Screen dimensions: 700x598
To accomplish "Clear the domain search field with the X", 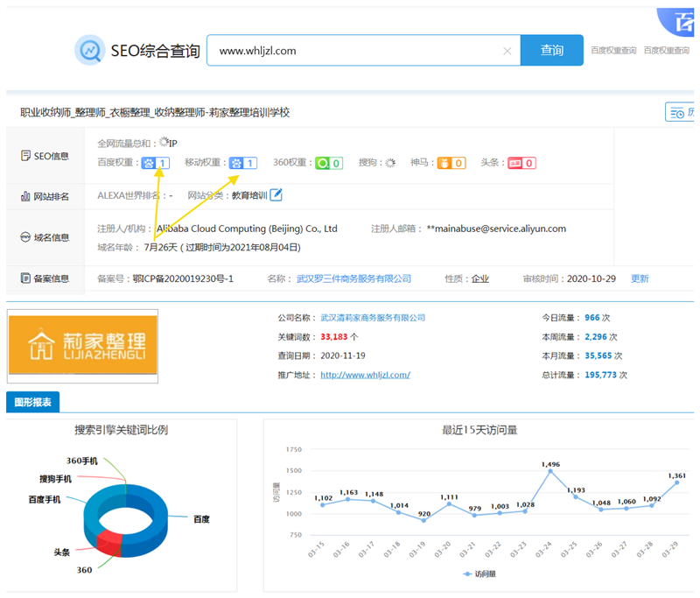I will [x=507, y=51].
